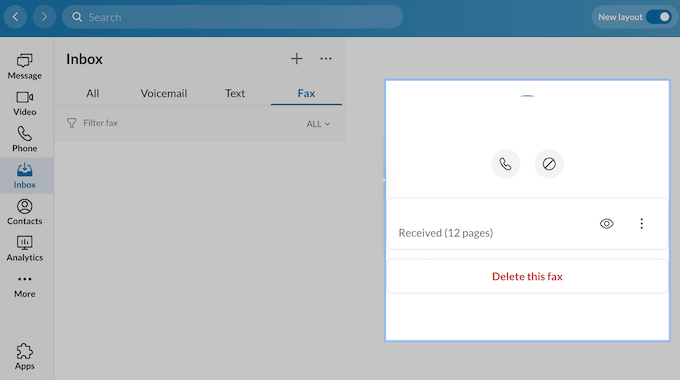Open Video in the sidebar
Screen dimensions: 680x380
25,103
